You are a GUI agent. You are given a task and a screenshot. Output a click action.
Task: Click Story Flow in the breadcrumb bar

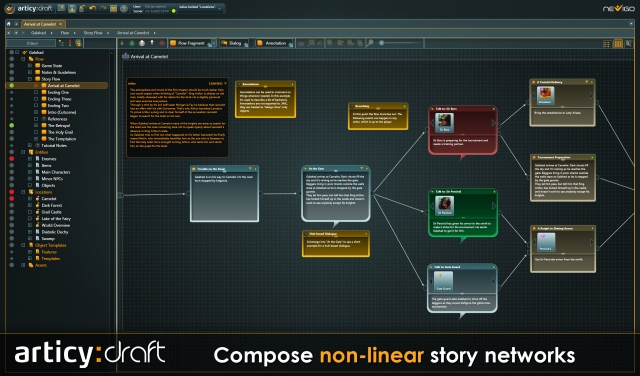[x=93, y=33]
